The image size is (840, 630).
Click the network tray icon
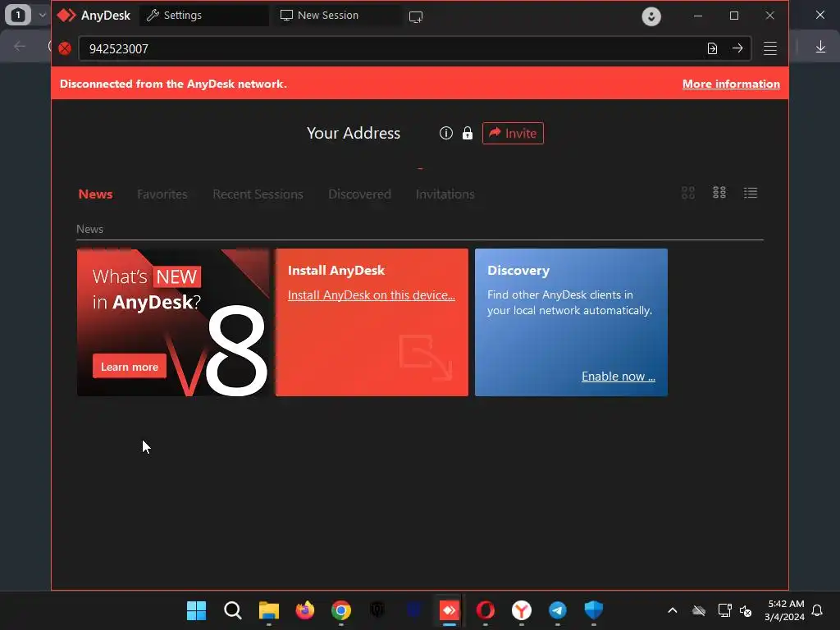pyautogui.click(x=724, y=610)
